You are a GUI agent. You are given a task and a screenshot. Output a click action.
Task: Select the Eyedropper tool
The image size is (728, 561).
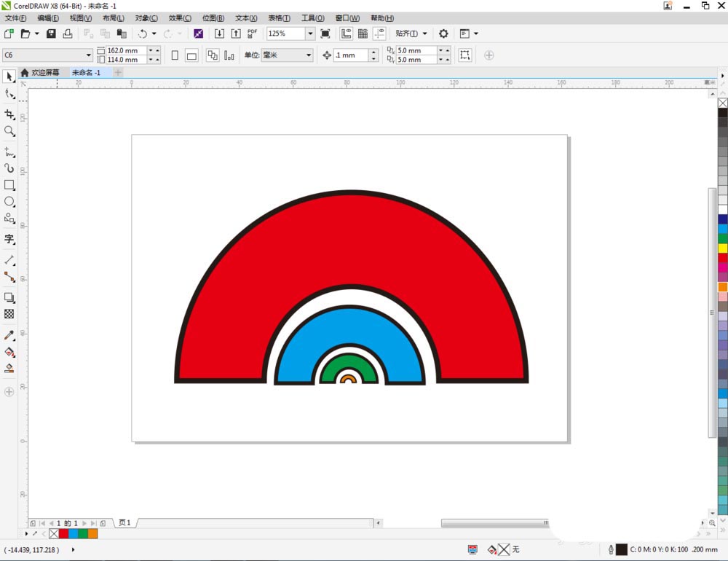(9, 335)
